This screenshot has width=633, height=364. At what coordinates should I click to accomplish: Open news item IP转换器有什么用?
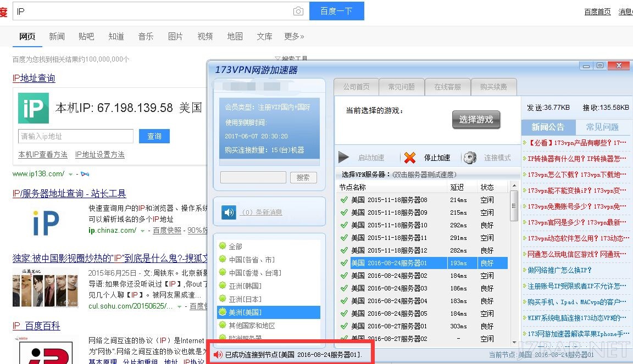point(576,159)
